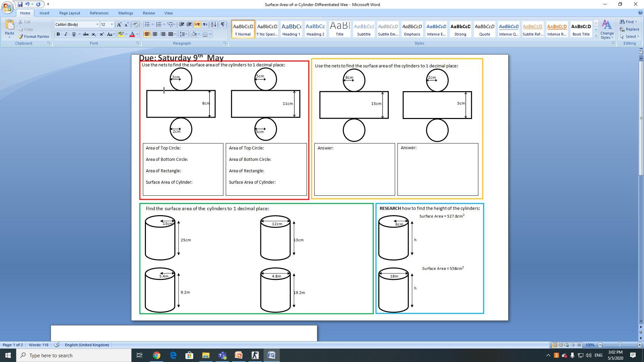This screenshot has width=644, height=362.
Task: Toggle Italic formatting
Action: pos(66,34)
